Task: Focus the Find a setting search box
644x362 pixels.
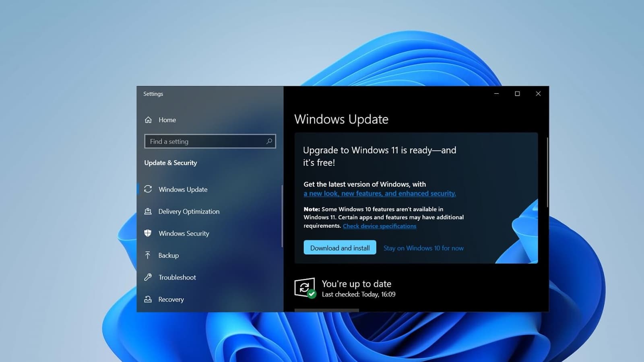Action: 210,141
